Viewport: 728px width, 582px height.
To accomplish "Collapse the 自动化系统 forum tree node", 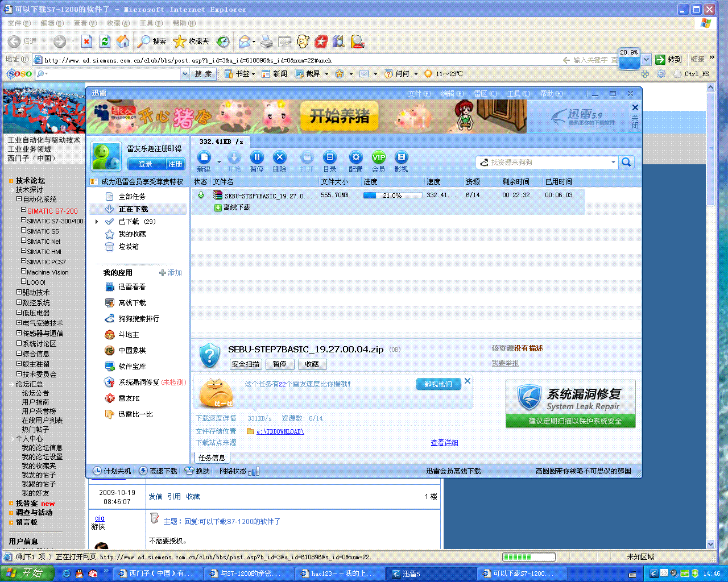I will coord(19,199).
